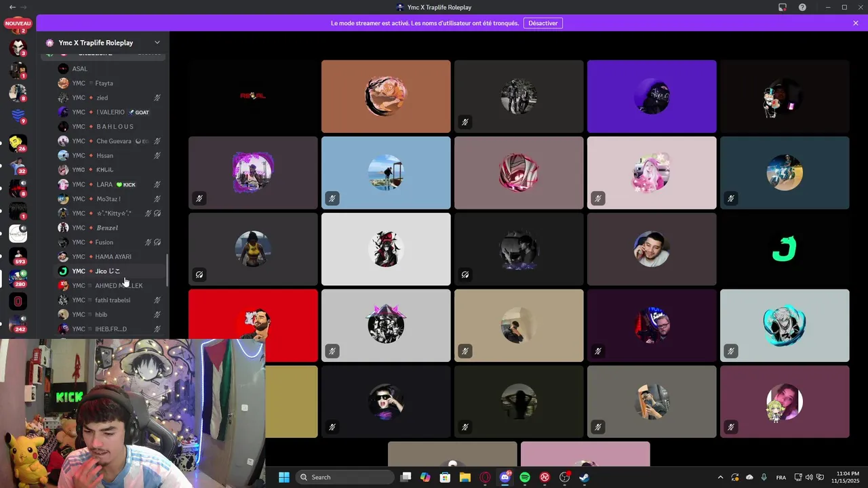Select voice member ! VALERIO
The image size is (868, 488).
point(109,112)
